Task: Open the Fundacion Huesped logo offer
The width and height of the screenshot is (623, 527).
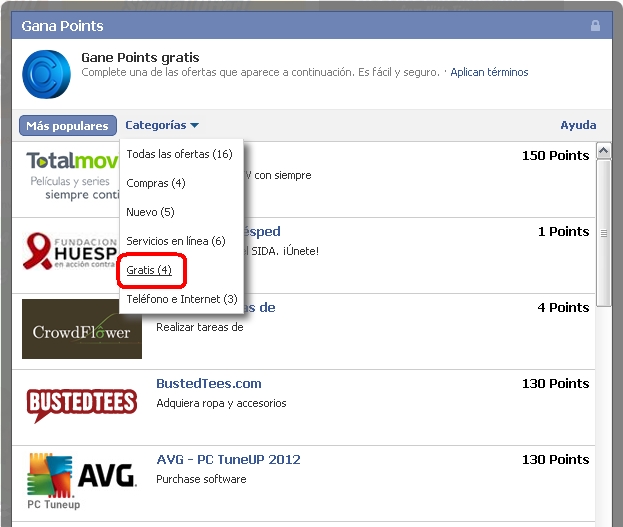Action: click(70, 251)
